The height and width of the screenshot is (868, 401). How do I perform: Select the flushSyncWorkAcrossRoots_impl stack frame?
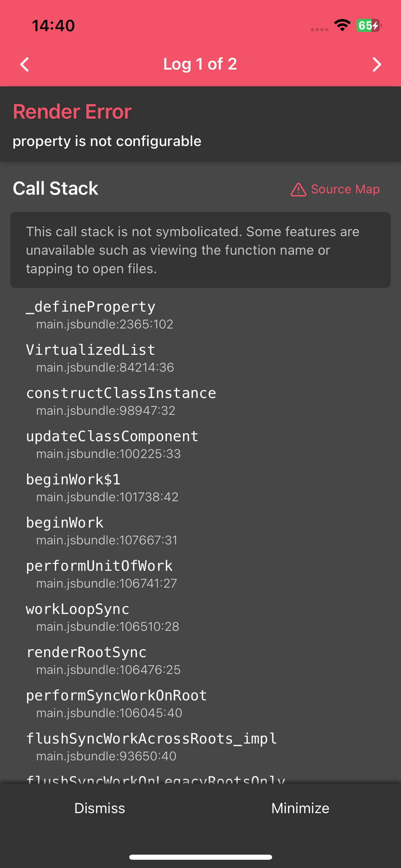(200, 747)
